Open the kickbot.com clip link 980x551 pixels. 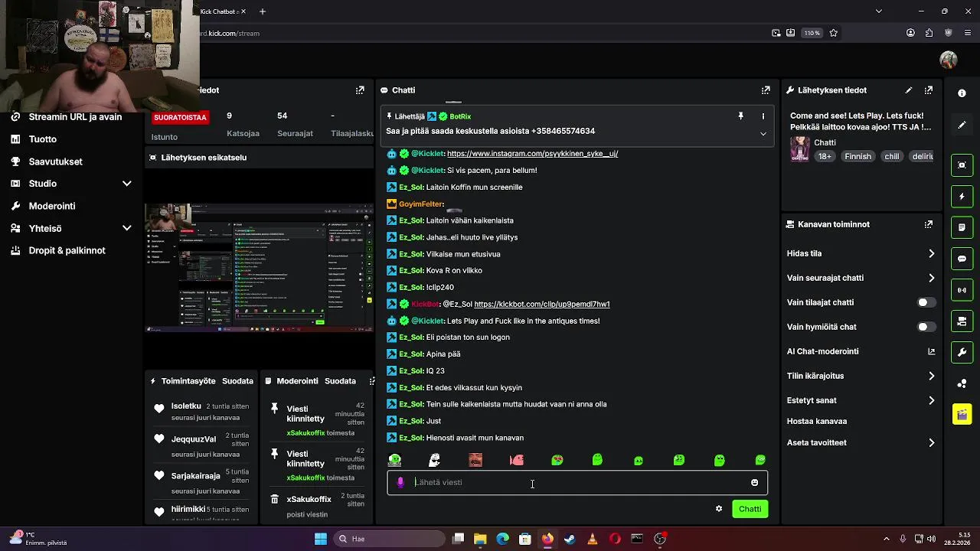click(541, 304)
